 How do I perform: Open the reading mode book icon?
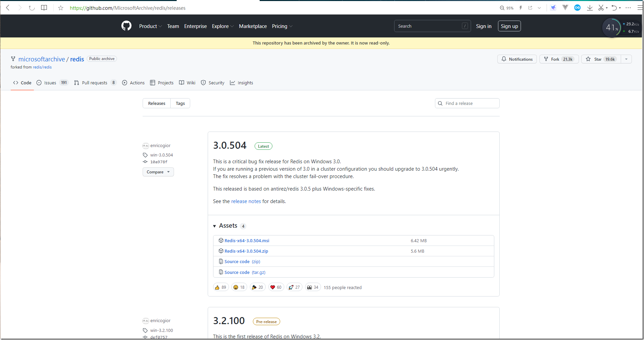[44, 8]
